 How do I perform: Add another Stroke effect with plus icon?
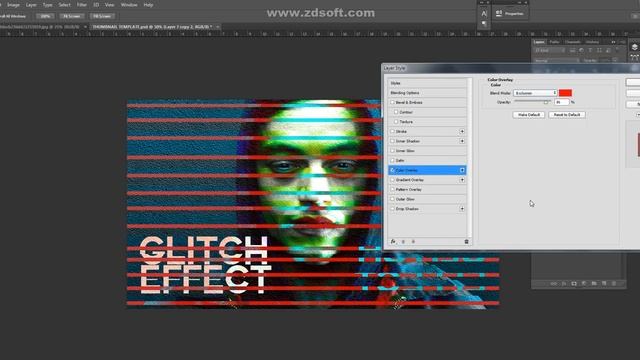[462, 131]
